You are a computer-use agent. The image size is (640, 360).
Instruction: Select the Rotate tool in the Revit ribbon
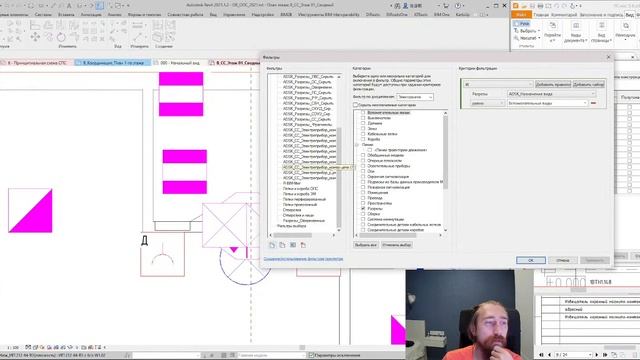tap(61, 37)
